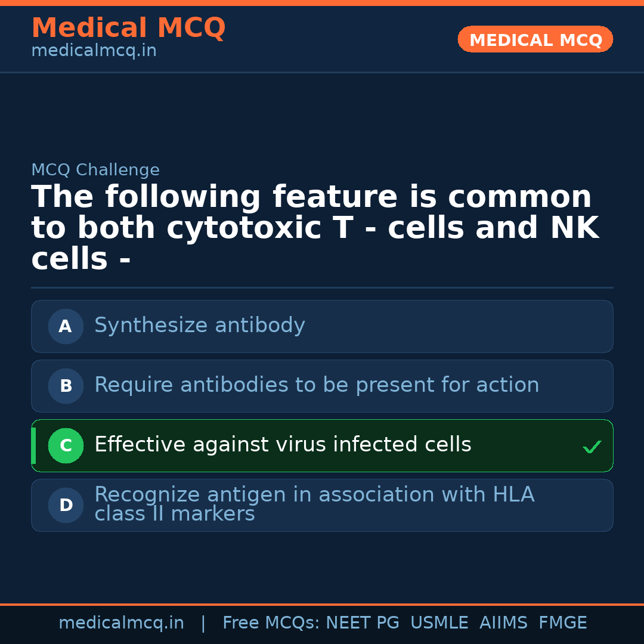Click the 'MCQ Challenge' label
The width and height of the screenshot is (644, 644).
(95, 170)
